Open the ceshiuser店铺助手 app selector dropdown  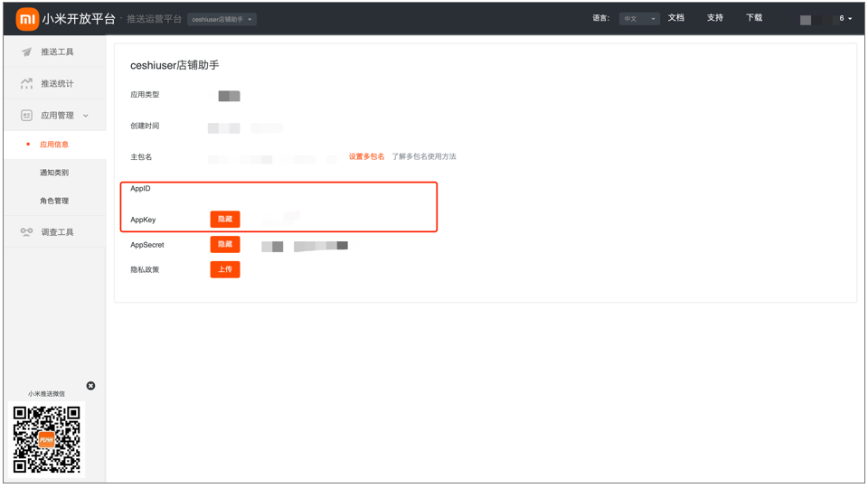(x=222, y=19)
